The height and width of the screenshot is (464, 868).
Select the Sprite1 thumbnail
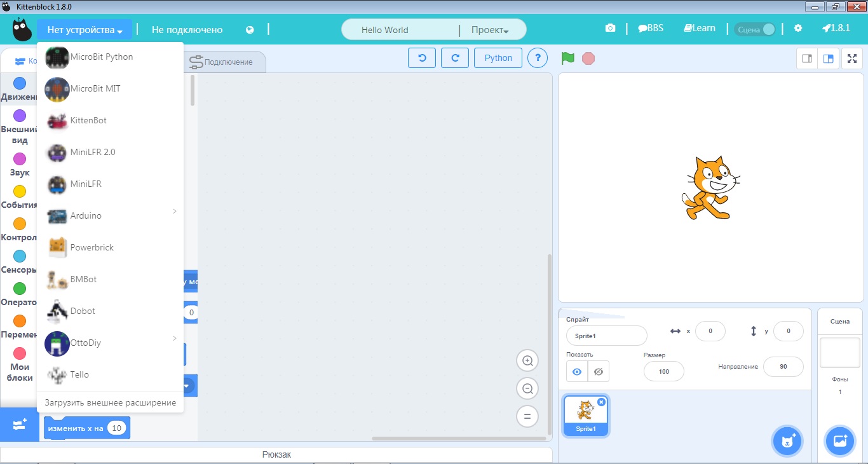tap(586, 416)
